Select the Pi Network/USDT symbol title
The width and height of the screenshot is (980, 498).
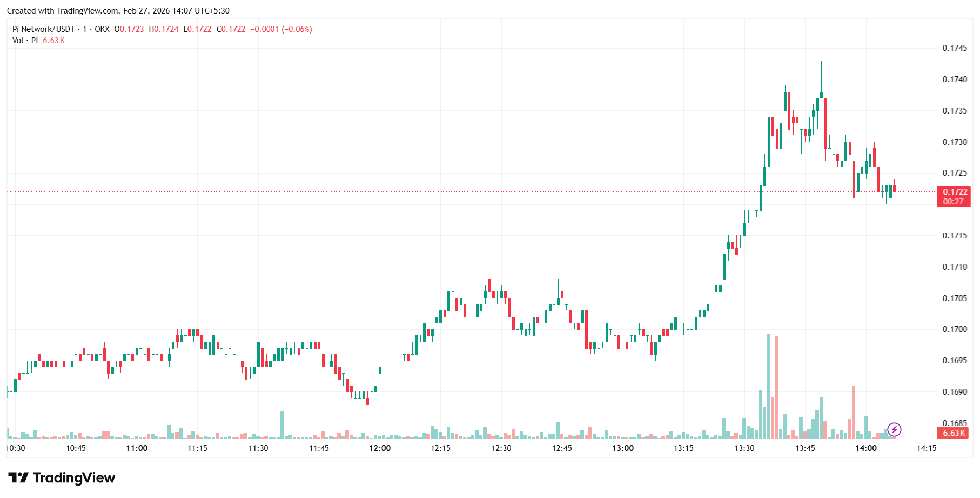point(43,29)
